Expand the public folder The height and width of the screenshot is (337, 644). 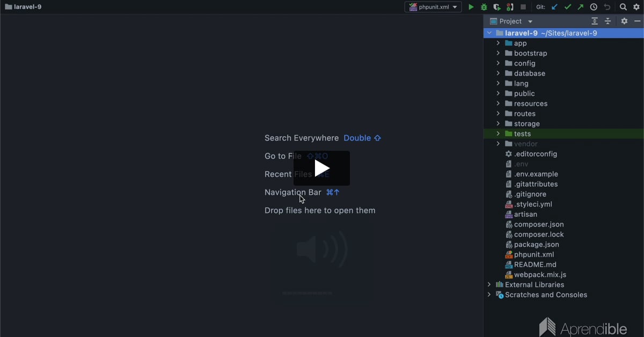point(498,93)
